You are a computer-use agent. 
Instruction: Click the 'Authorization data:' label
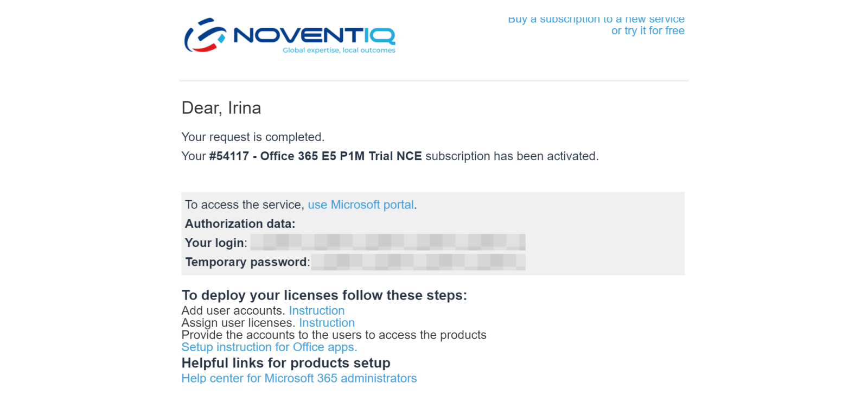pyautogui.click(x=240, y=224)
